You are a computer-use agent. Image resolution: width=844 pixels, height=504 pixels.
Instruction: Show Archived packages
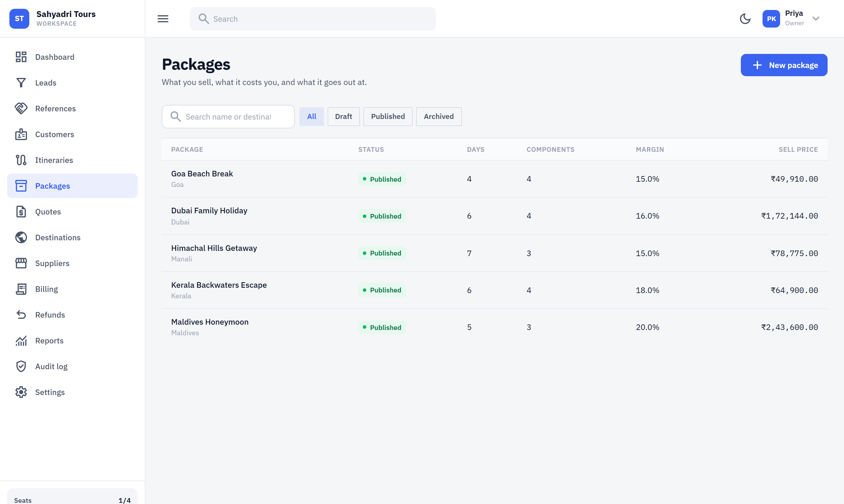438,117
